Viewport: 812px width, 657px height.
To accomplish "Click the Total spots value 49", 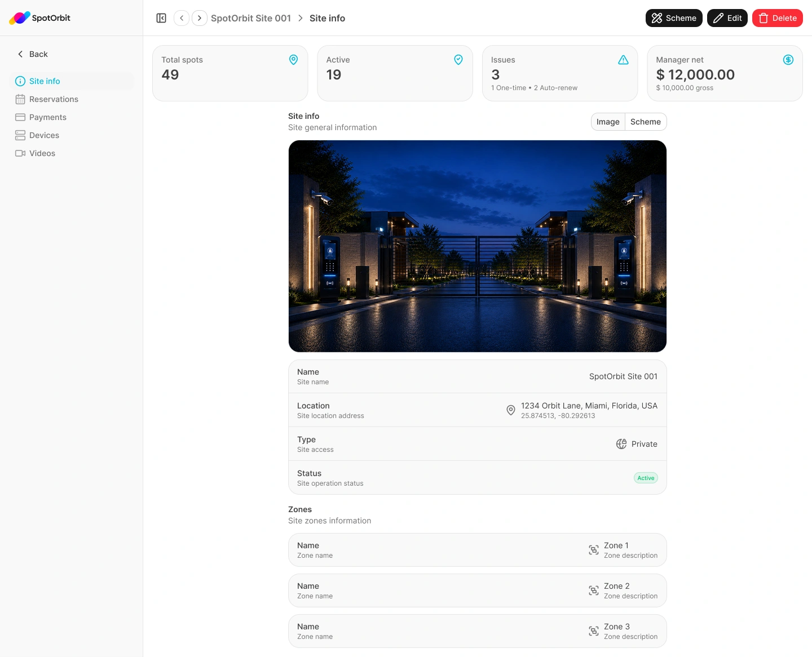I will click(170, 74).
